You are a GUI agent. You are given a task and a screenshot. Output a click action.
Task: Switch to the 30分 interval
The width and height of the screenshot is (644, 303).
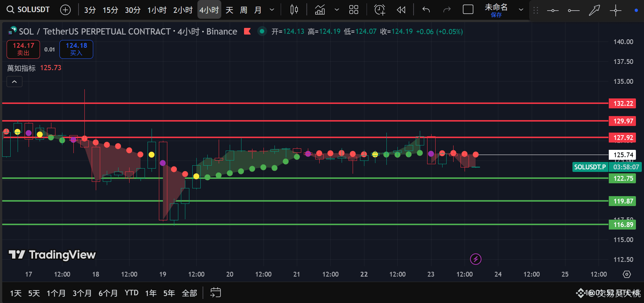point(132,10)
